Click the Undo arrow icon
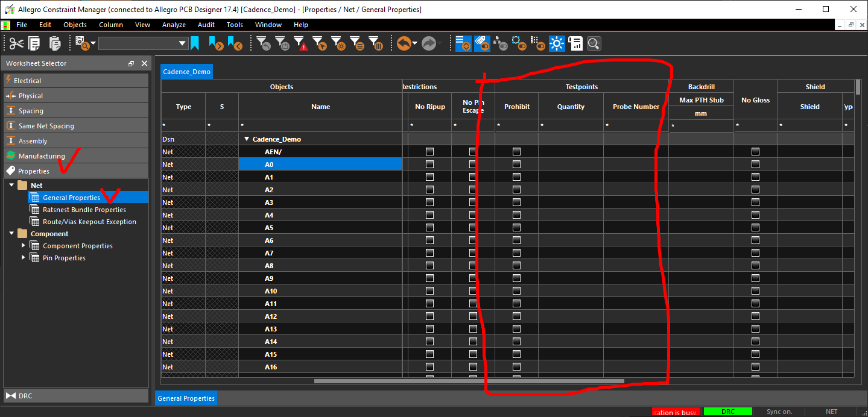Image resolution: width=868 pixels, height=417 pixels. point(404,43)
